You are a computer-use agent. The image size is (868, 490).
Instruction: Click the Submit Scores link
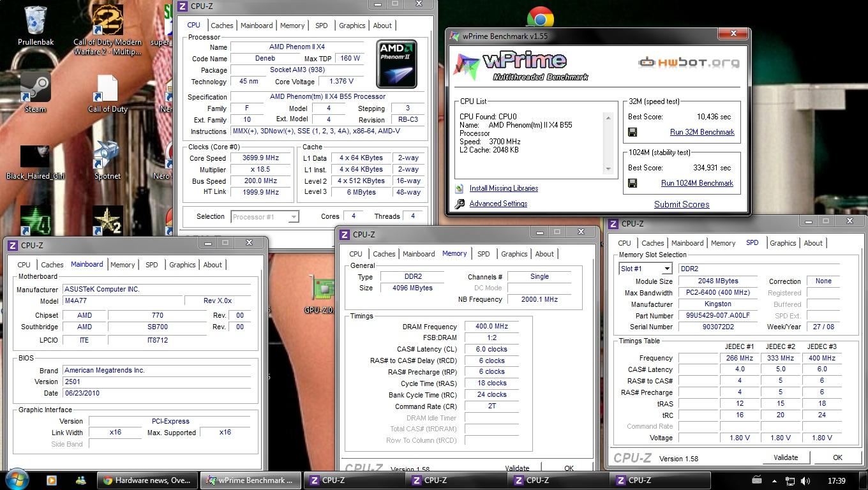(682, 205)
